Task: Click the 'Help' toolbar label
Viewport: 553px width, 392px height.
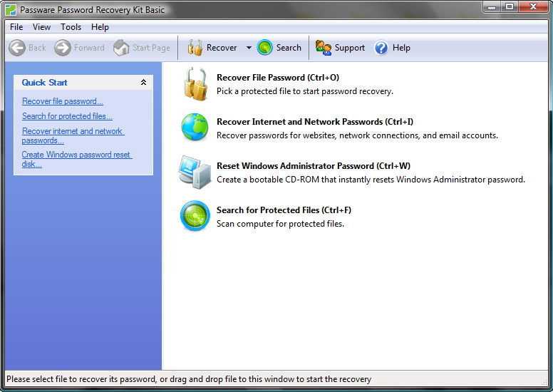Action: pos(401,48)
